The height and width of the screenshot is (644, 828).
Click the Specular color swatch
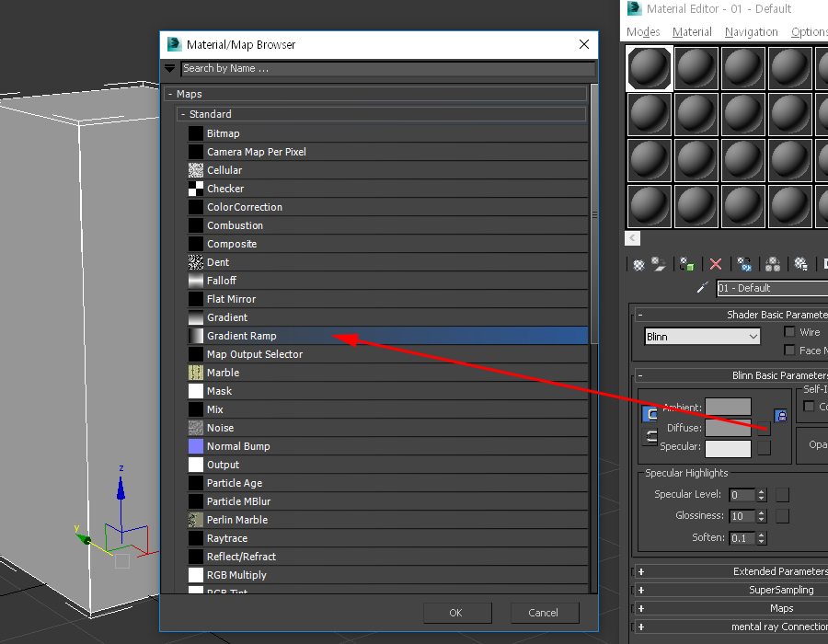(x=728, y=448)
